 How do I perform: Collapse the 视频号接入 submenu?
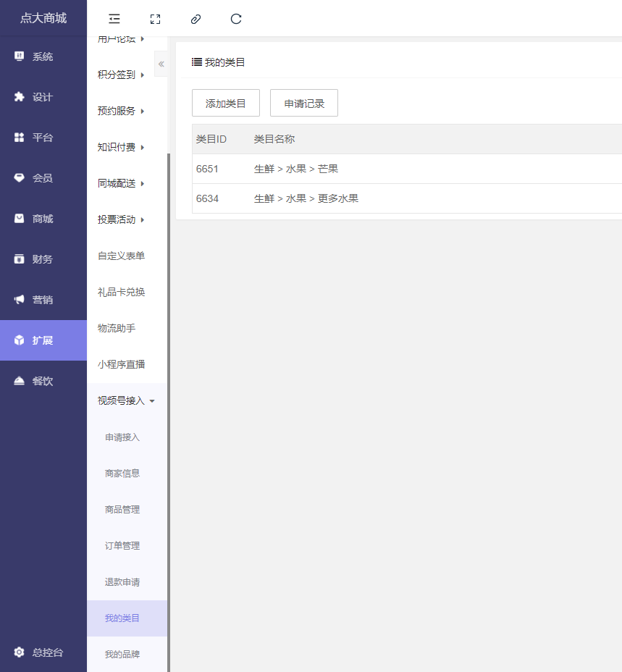coord(126,400)
